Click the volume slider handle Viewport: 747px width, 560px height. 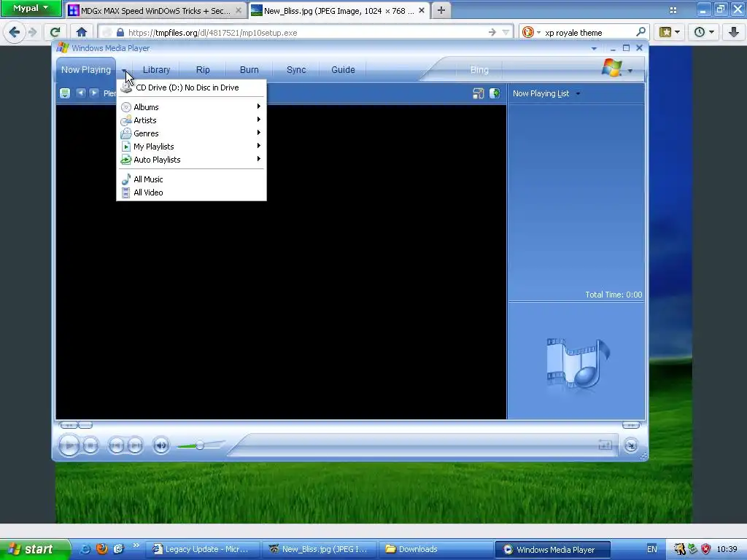click(200, 446)
